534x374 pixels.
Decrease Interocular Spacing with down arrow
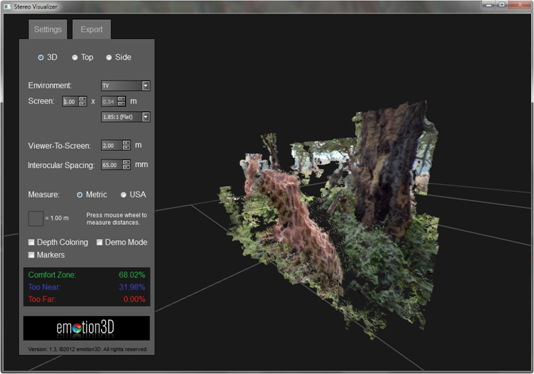(126, 167)
